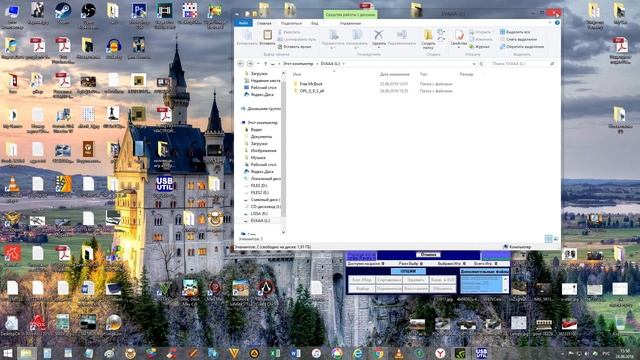Open the Delete (Удалить) dropdown arrow
Screen dimensions: 640x360
pos(379,47)
